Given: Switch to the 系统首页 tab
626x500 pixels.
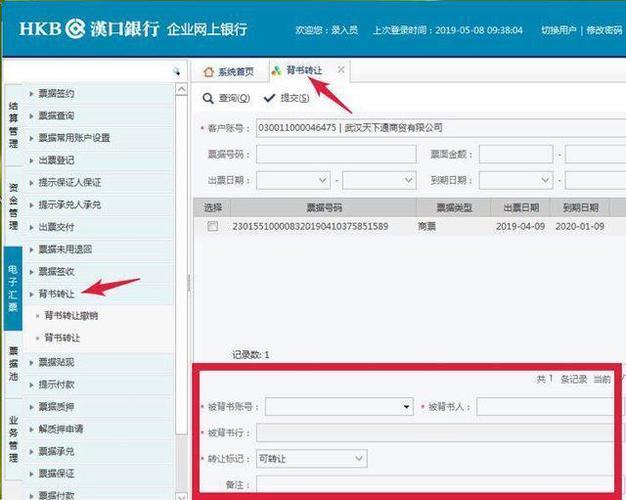Looking at the screenshot, I should (x=229, y=72).
